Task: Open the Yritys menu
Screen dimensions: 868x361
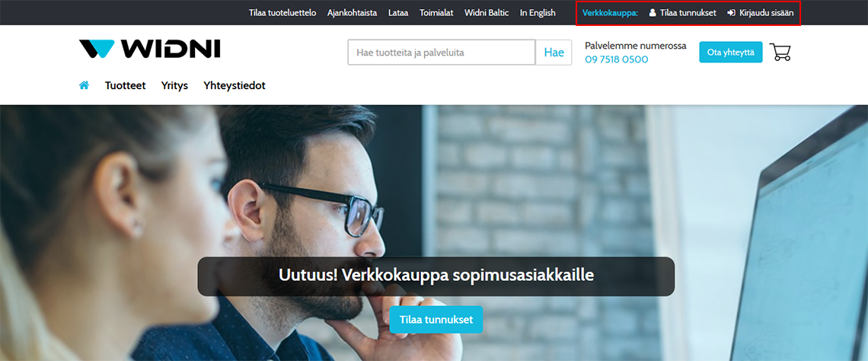Action: click(x=174, y=86)
